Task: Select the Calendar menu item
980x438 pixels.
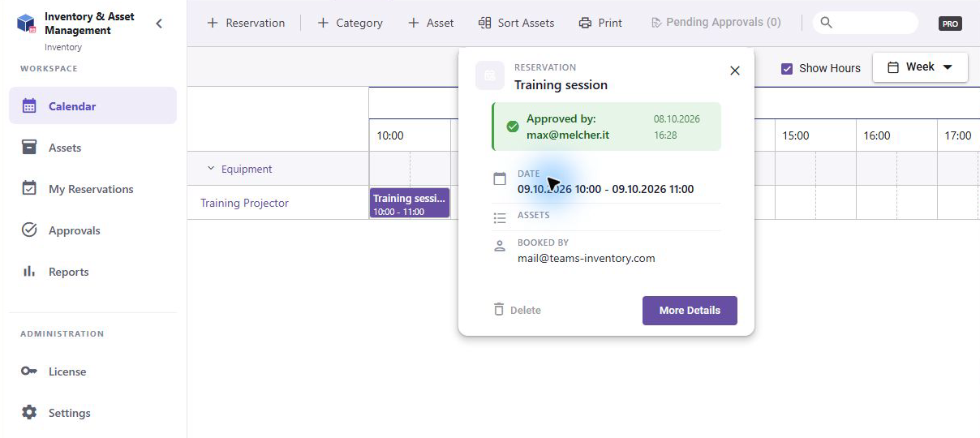Action: (92, 105)
